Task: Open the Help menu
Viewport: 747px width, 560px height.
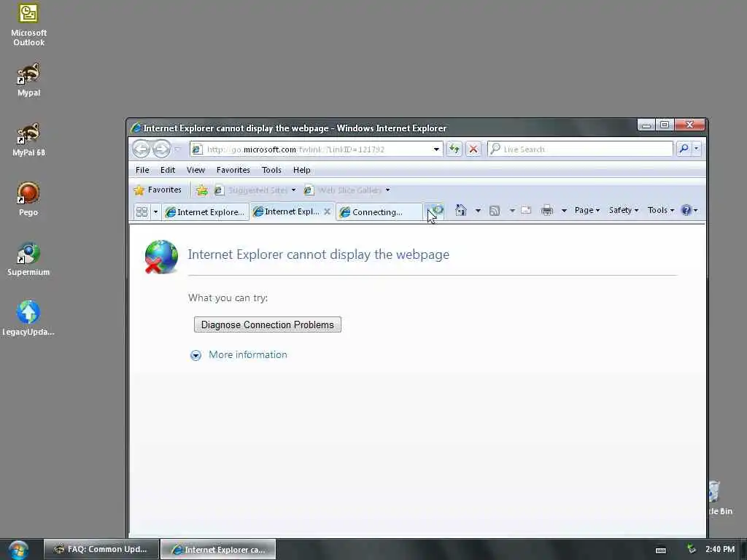Action: click(301, 170)
